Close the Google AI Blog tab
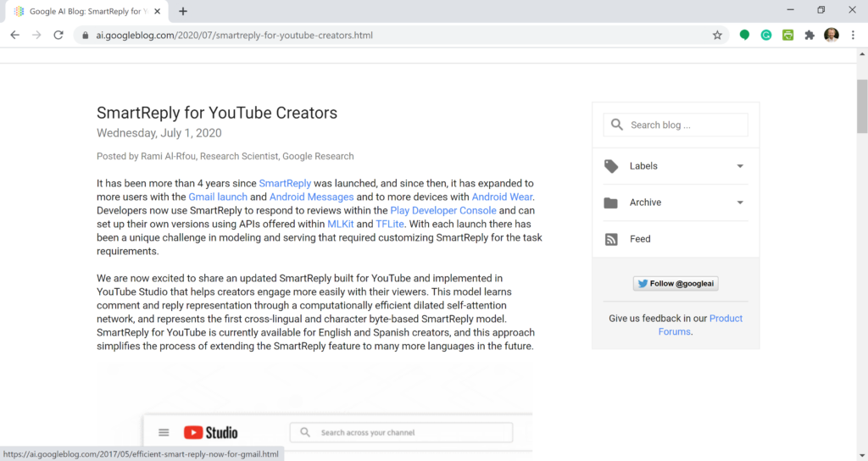 pyautogui.click(x=157, y=11)
